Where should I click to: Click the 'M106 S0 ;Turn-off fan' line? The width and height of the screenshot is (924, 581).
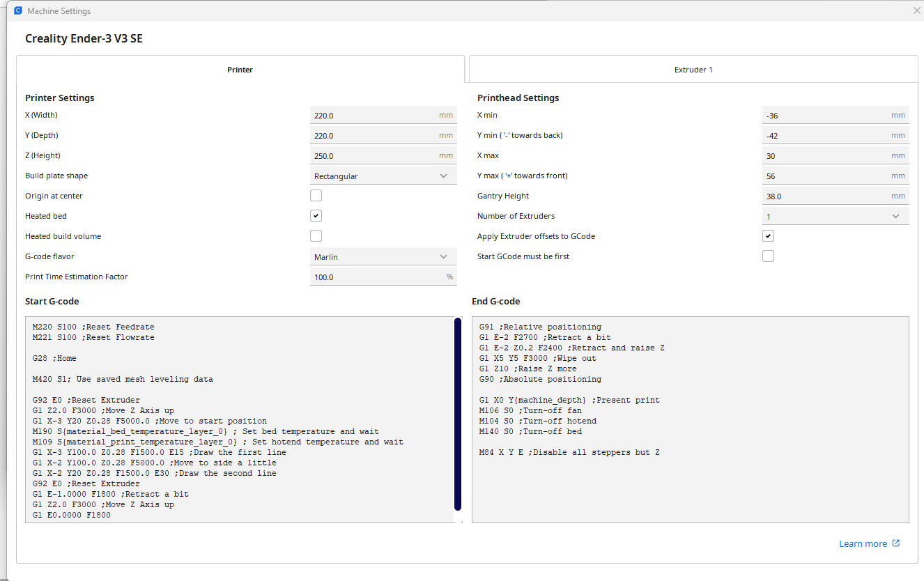point(530,410)
